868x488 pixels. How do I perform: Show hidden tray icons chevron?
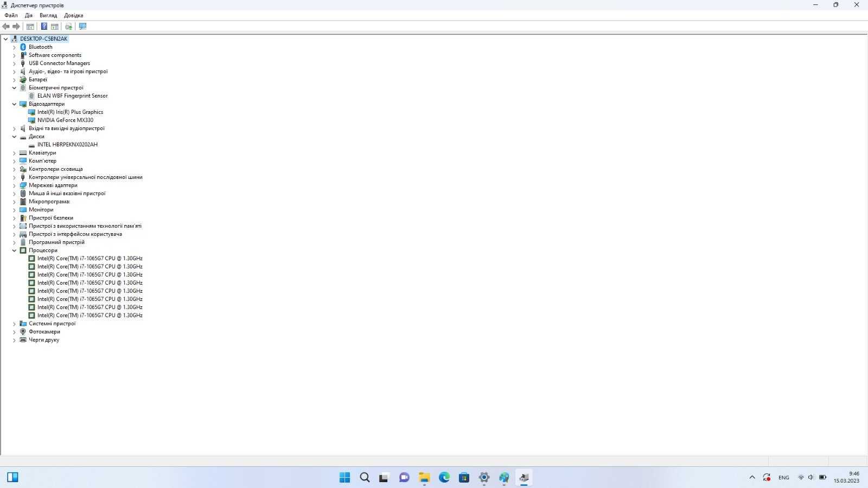coord(752,477)
